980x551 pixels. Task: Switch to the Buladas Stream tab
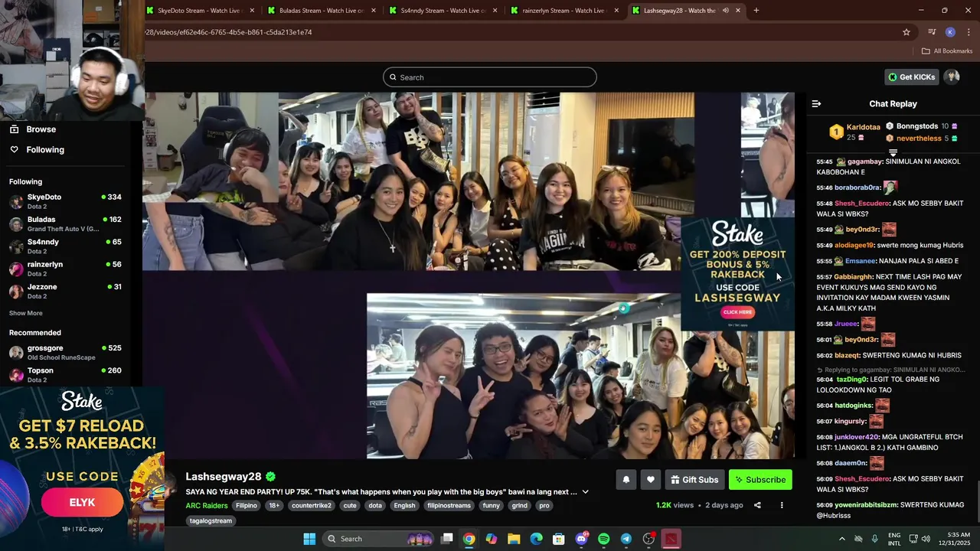tap(322, 11)
